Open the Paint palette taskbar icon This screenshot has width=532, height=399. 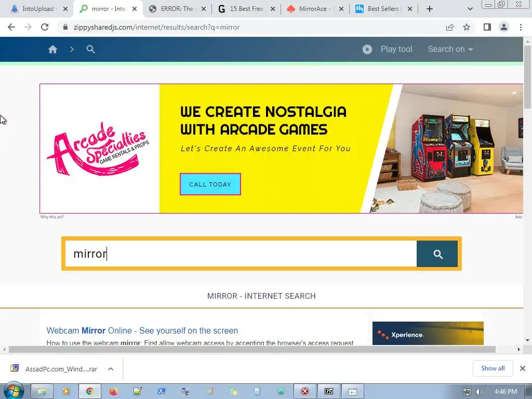coord(209,392)
